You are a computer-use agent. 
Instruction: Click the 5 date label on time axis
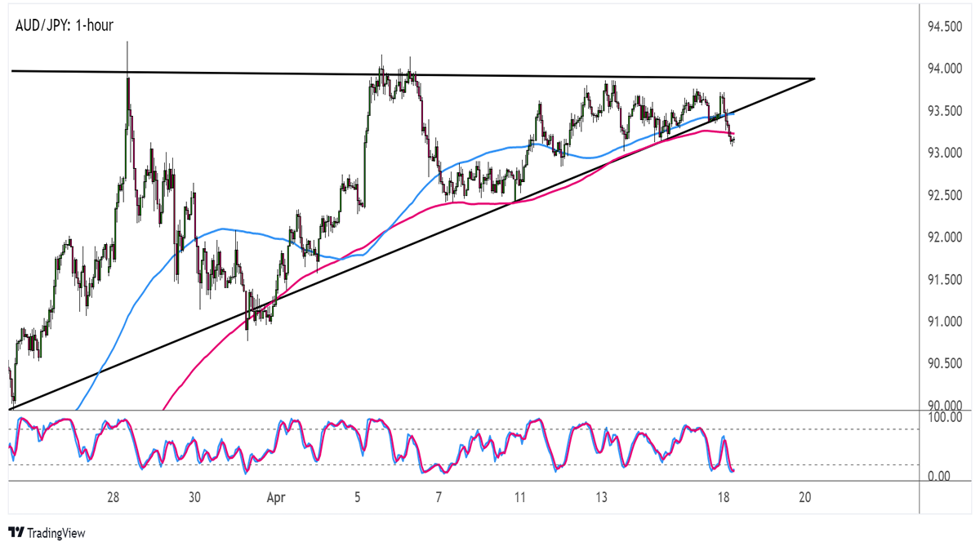click(x=358, y=496)
